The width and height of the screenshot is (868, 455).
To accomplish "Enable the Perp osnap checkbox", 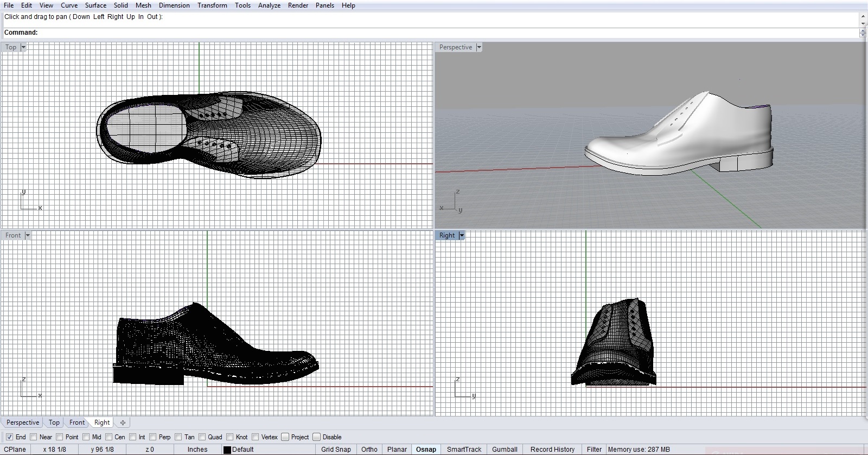I will pyautogui.click(x=153, y=437).
